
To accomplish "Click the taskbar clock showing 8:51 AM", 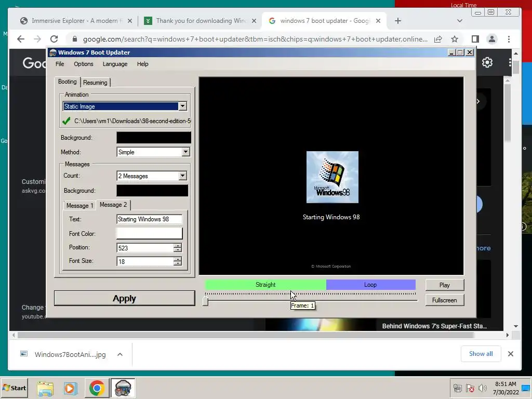I will pos(506,388).
